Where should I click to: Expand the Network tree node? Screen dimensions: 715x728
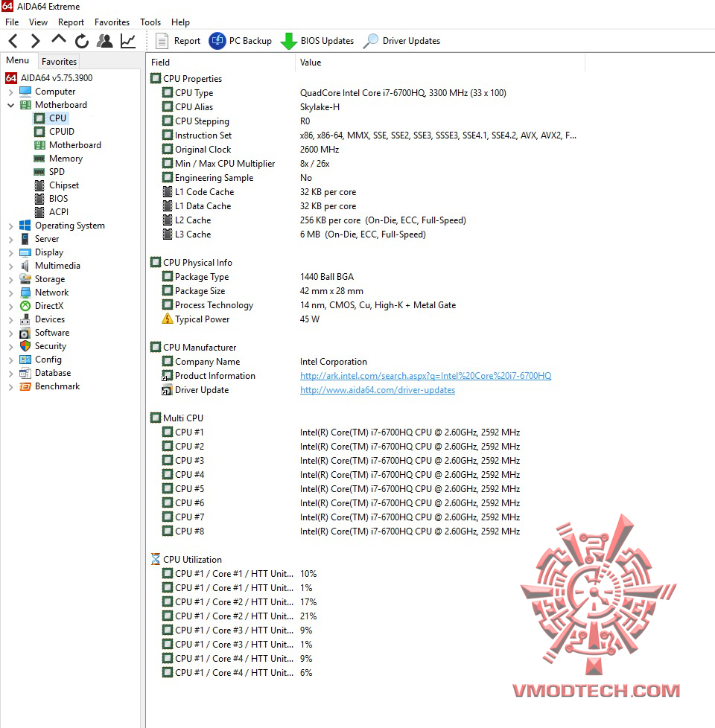point(10,293)
